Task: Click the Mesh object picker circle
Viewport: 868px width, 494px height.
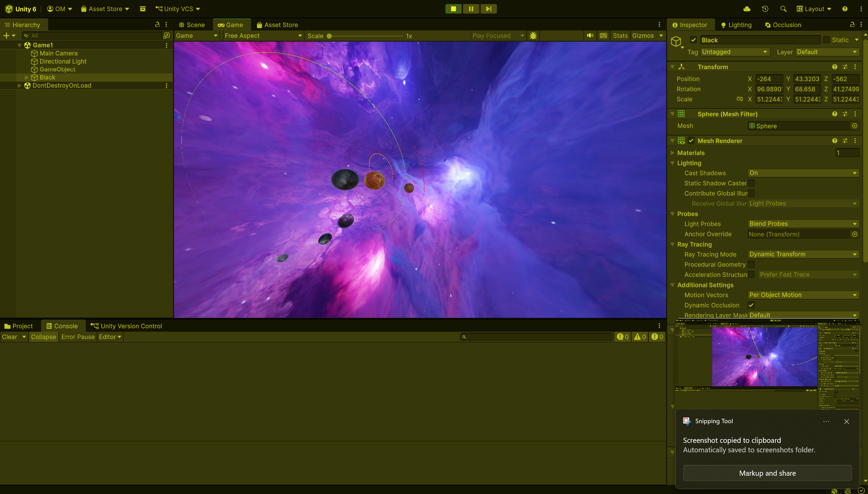Action: coord(854,126)
